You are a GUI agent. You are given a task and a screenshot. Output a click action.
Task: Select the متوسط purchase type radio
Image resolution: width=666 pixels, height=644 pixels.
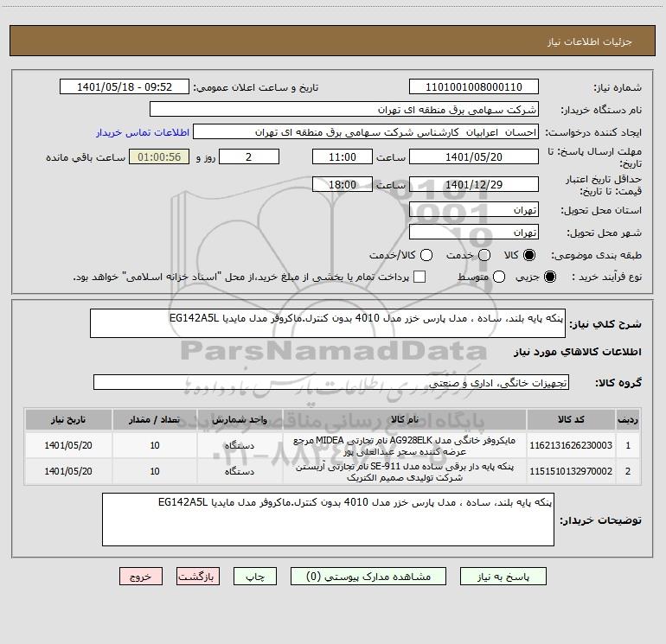[499, 277]
